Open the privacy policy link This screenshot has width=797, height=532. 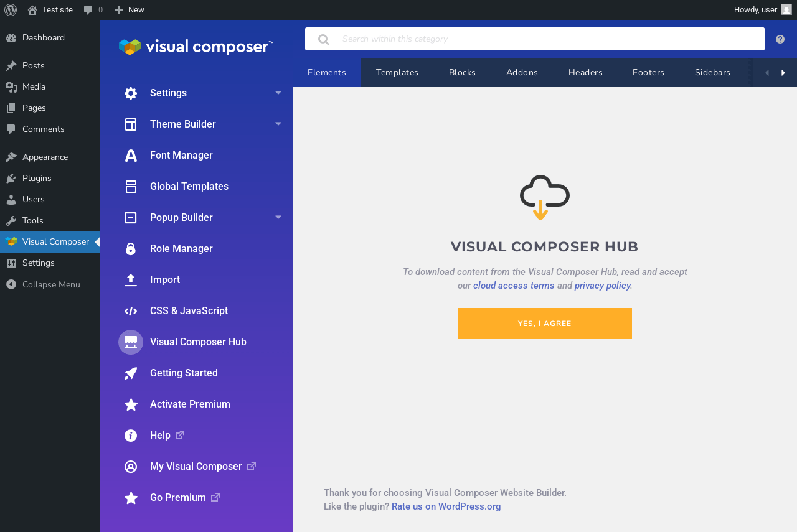point(603,286)
